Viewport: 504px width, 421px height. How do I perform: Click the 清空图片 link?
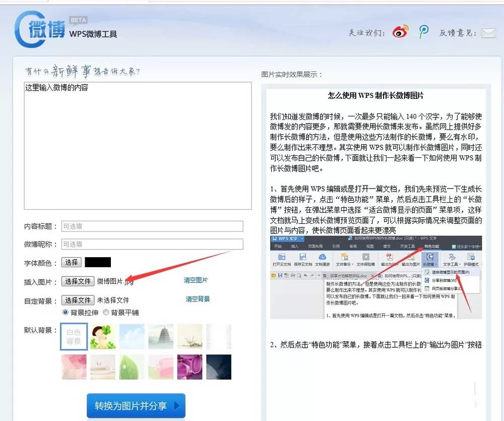(196, 280)
